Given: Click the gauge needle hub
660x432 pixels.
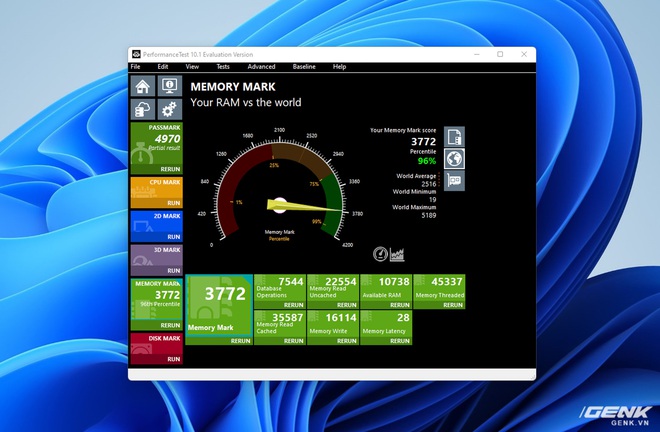Looking at the screenshot, I should [279, 205].
